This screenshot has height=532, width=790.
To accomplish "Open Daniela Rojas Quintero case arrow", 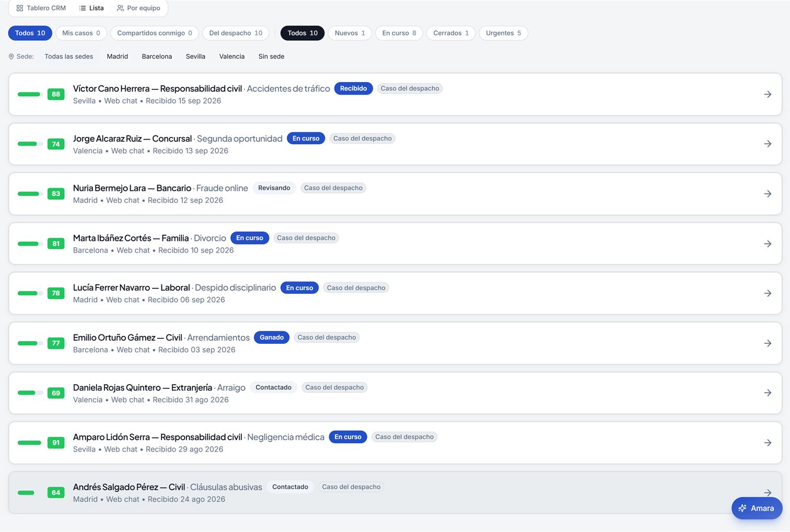I will 768,393.
